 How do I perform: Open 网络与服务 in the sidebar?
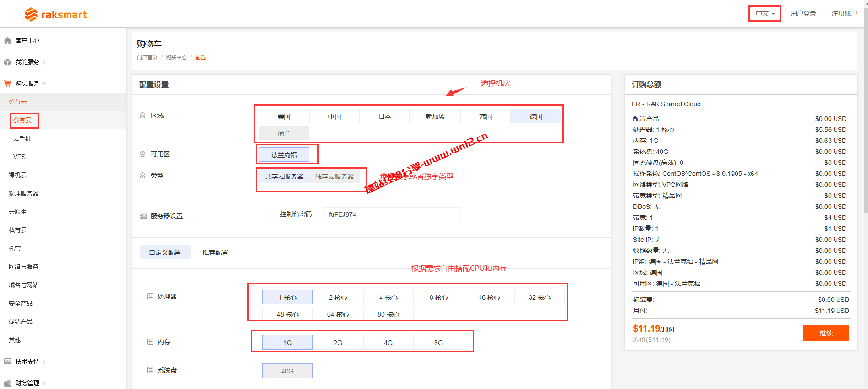[24, 267]
